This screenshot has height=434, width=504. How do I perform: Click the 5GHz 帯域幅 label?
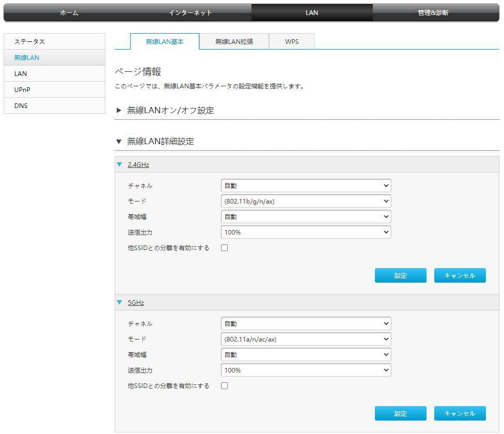tap(137, 354)
